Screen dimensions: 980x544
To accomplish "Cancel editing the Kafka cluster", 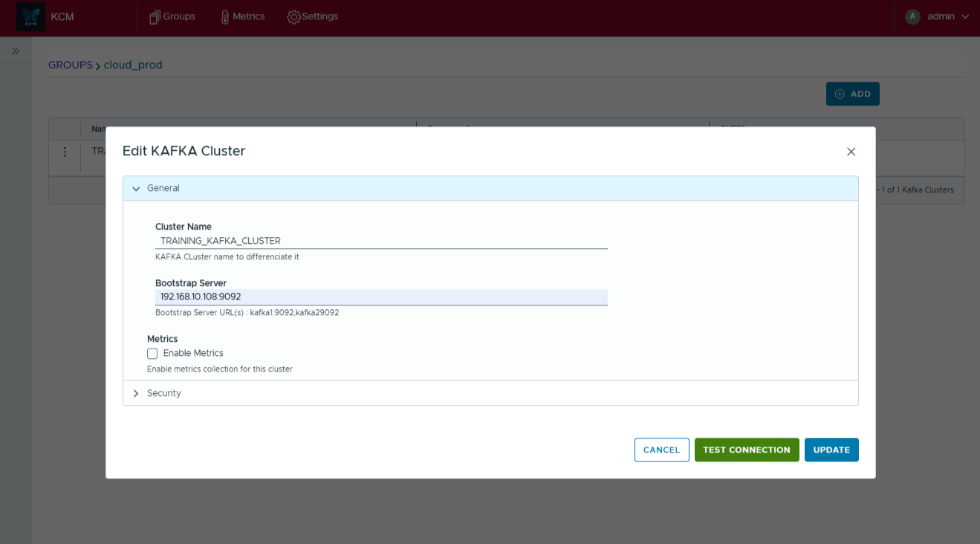I will tap(661, 450).
